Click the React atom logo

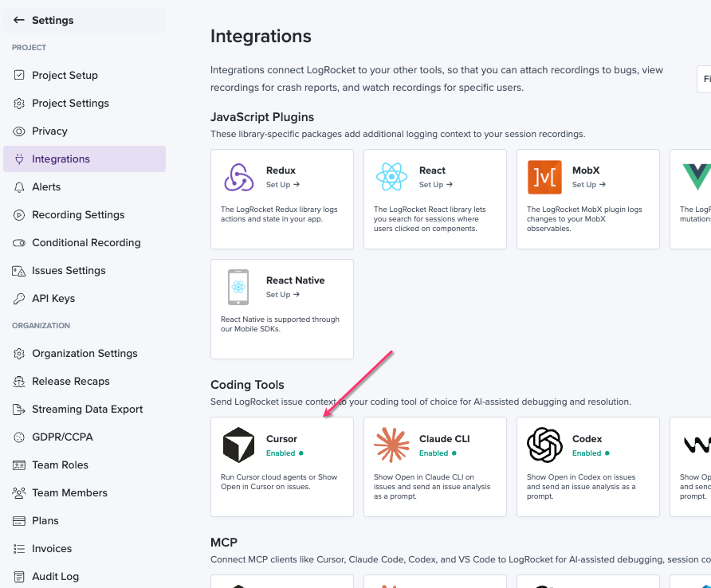(x=391, y=177)
